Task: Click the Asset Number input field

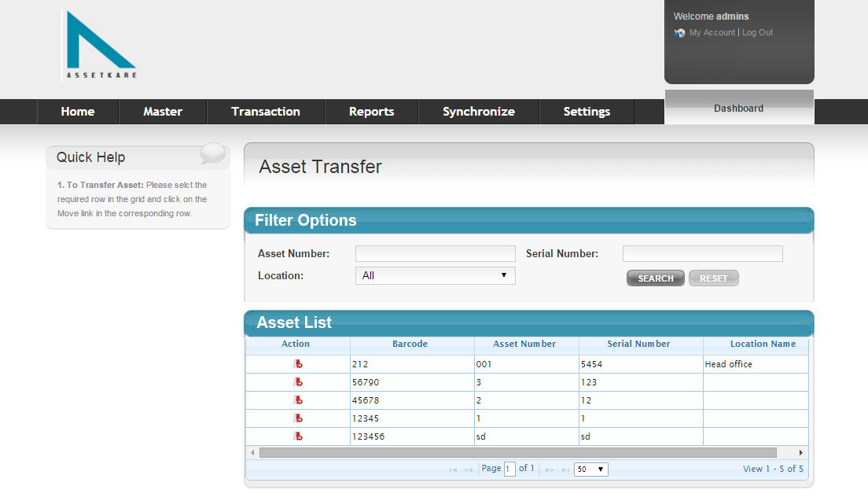Action: (435, 254)
